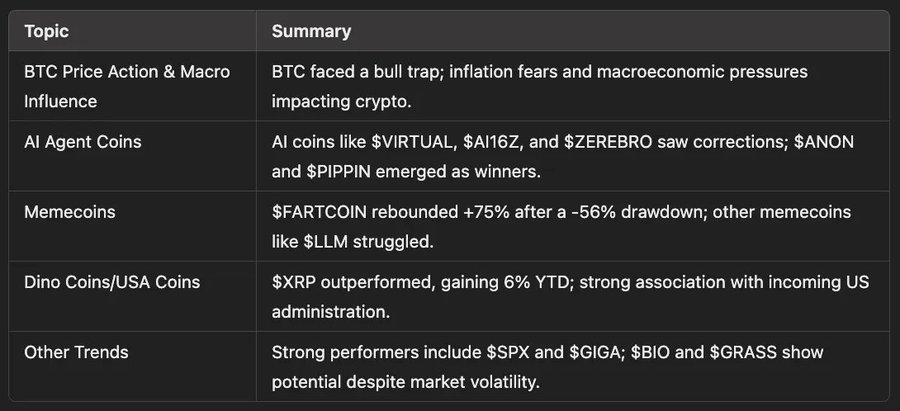
Task: Click the Topic column header
Action: pos(46,31)
